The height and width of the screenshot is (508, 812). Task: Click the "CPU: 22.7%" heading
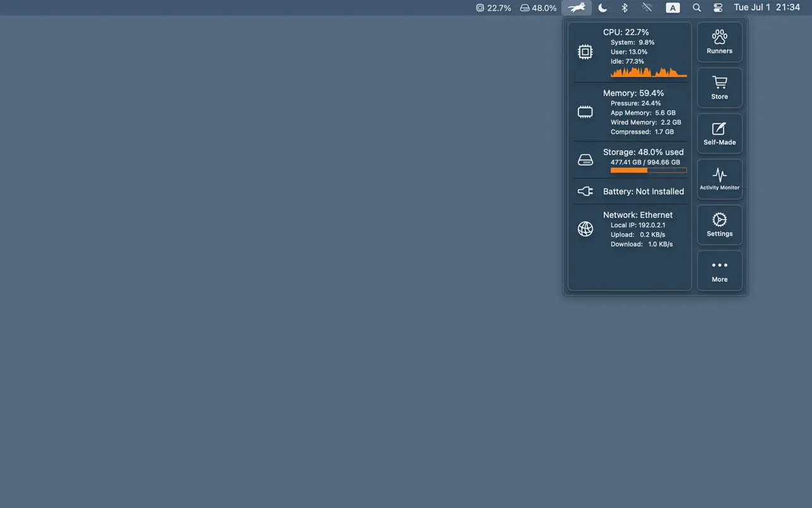[626, 32]
